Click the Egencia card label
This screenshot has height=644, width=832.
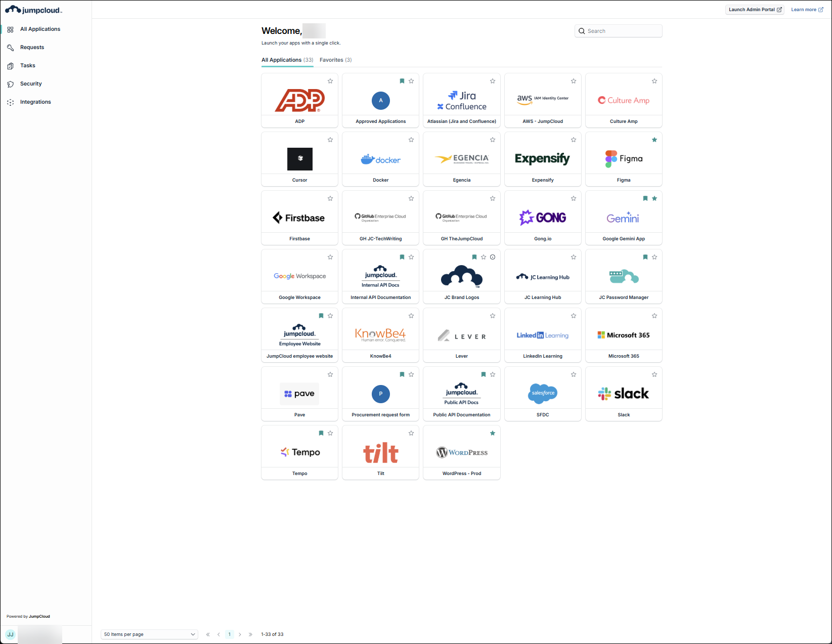(x=462, y=180)
